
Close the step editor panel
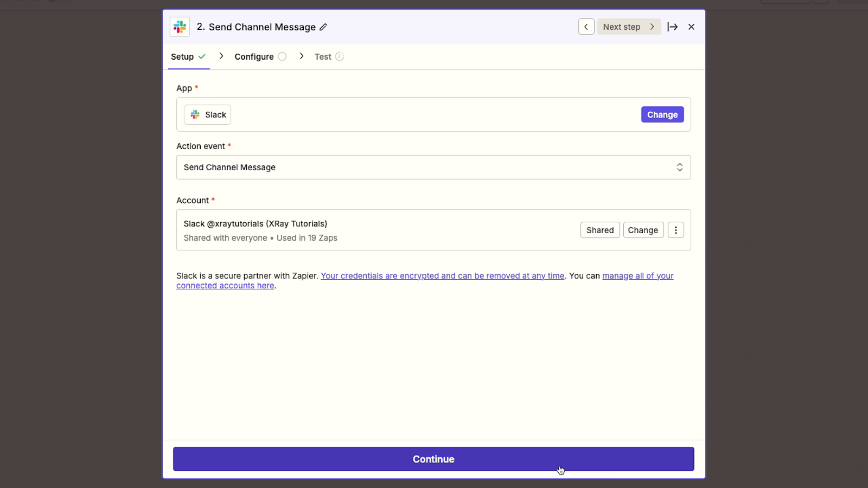click(x=691, y=27)
